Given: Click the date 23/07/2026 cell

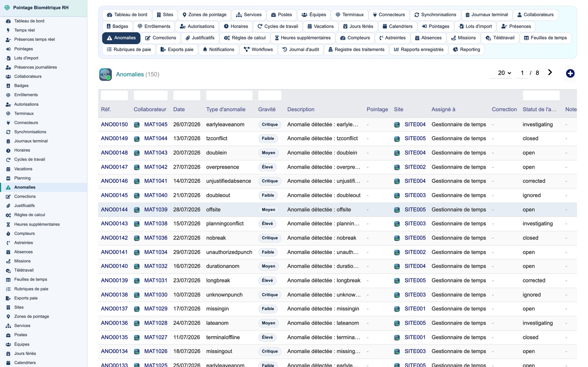Looking at the screenshot, I should click(x=187, y=280).
